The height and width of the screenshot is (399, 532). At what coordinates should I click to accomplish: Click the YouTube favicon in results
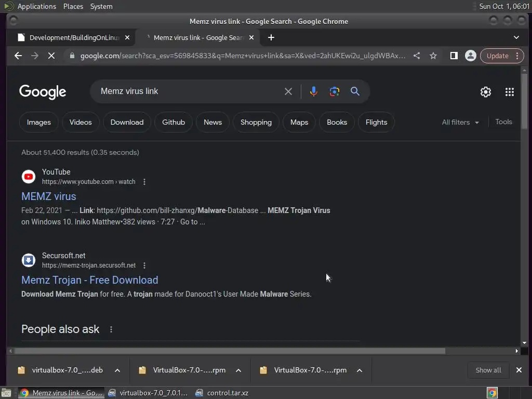click(29, 177)
